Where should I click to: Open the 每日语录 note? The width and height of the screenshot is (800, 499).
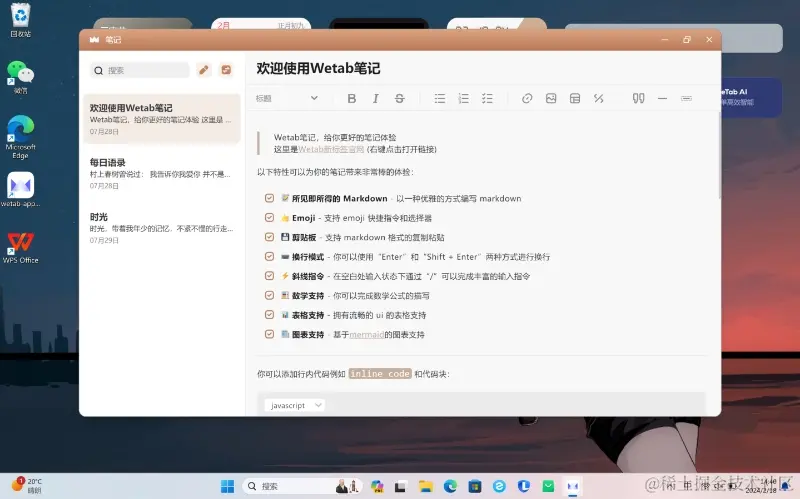pos(162,173)
